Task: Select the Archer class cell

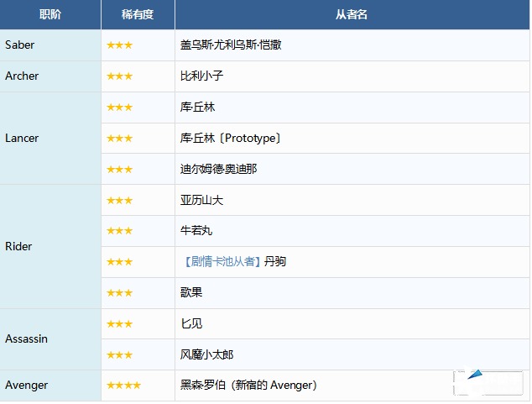Action: pos(22,76)
